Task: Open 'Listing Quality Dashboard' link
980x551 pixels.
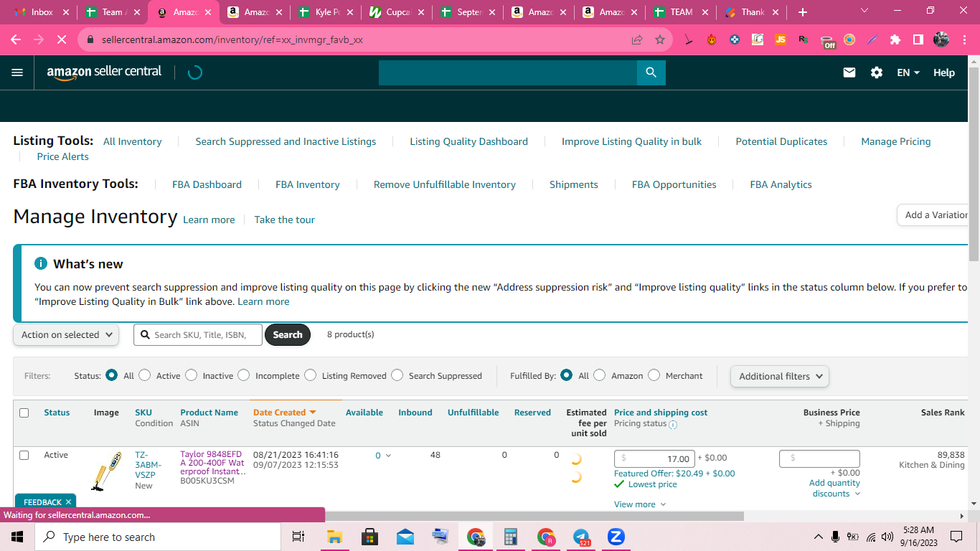Action: pyautogui.click(x=468, y=141)
